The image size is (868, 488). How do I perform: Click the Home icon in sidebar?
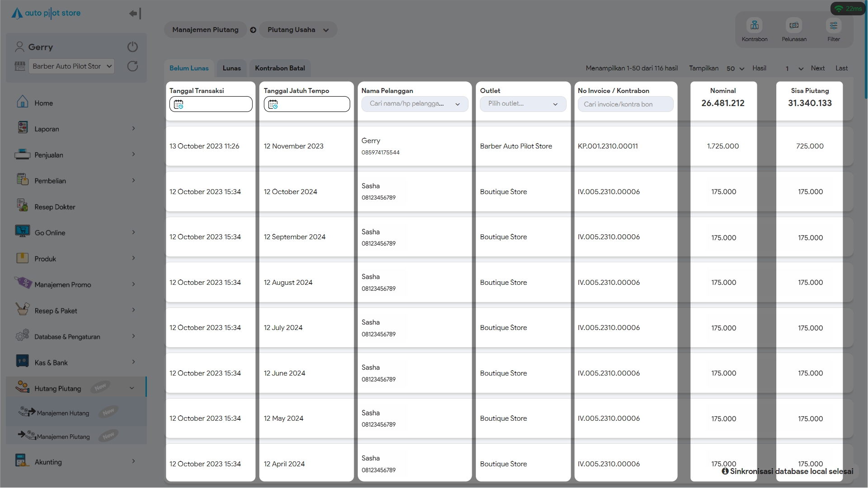[23, 102]
